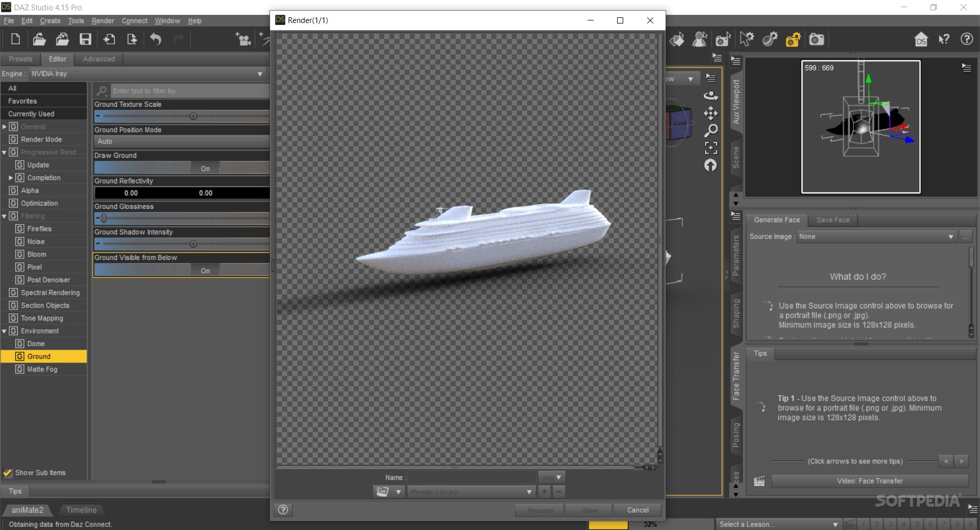This screenshot has width=980, height=530.
Task: Select the Region Navigator figure tool icon
Action: (700, 39)
